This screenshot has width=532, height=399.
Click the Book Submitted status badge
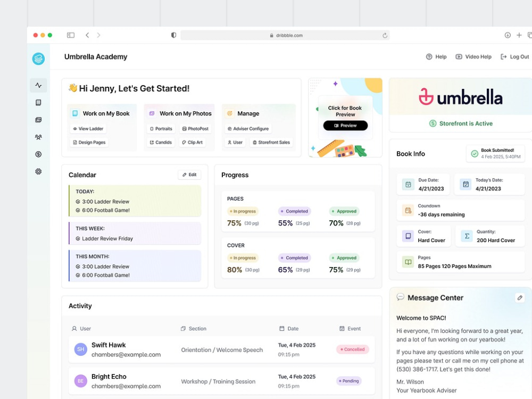495,153
